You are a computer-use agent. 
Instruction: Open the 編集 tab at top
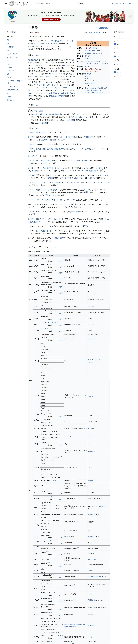coord(91,33)
